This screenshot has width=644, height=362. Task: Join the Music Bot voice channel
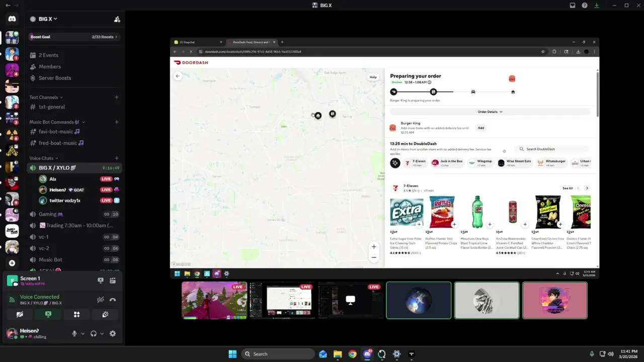(73, 259)
